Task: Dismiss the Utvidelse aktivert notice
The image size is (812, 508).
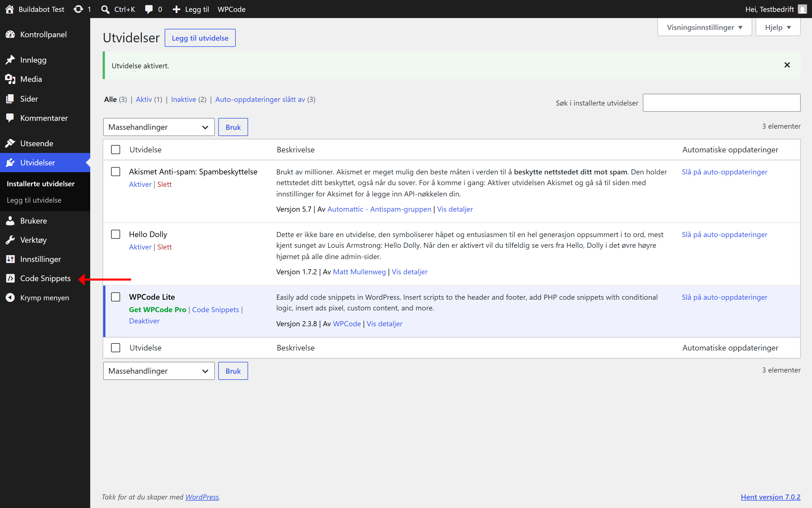Action: coord(787,65)
